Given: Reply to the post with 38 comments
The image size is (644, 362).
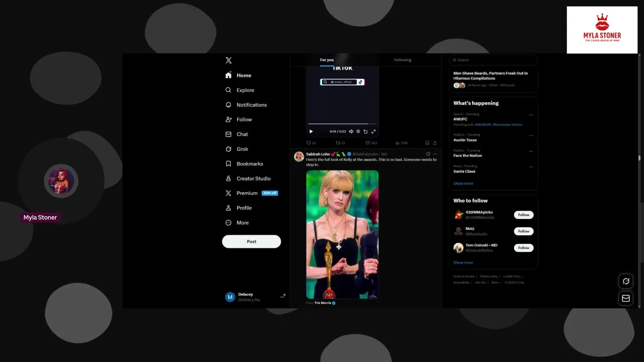Looking at the screenshot, I should pos(311,143).
